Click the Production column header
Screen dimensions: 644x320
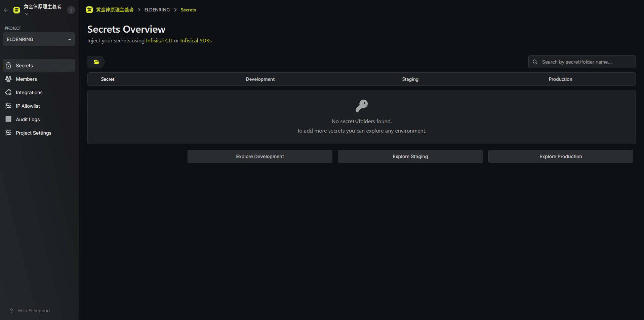click(560, 79)
